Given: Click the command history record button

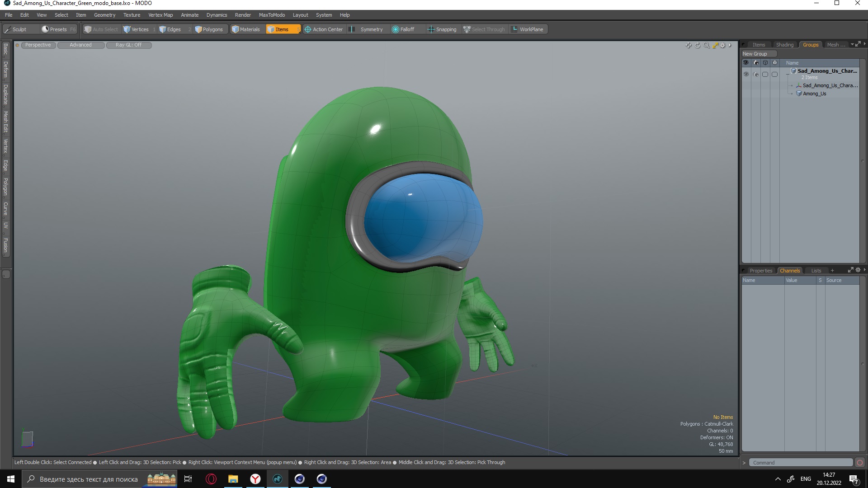Looking at the screenshot, I should (x=859, y=463).
